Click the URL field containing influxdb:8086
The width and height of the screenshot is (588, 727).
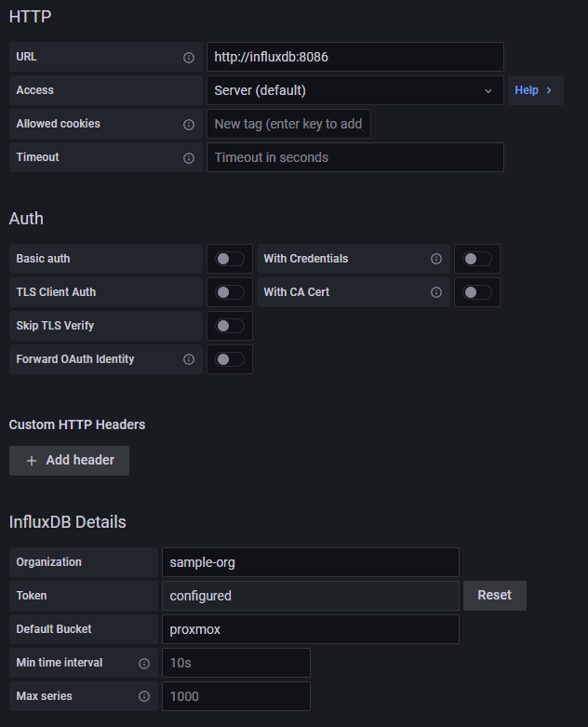click(354, 57)
